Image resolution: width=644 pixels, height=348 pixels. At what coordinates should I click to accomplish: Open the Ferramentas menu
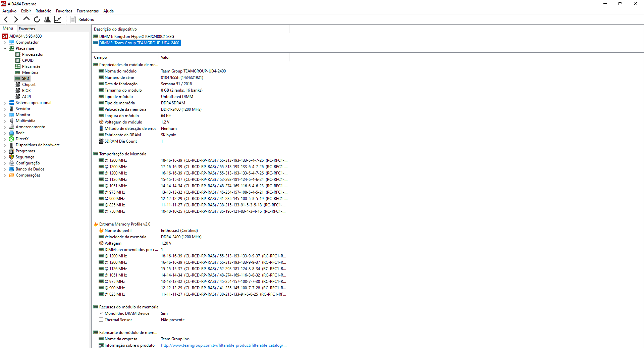click(x=88, y=11)
